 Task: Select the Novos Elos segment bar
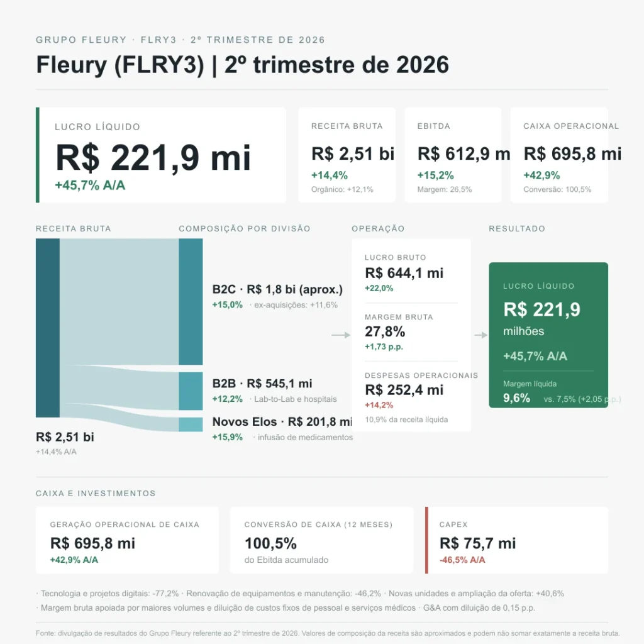point(191,425)
